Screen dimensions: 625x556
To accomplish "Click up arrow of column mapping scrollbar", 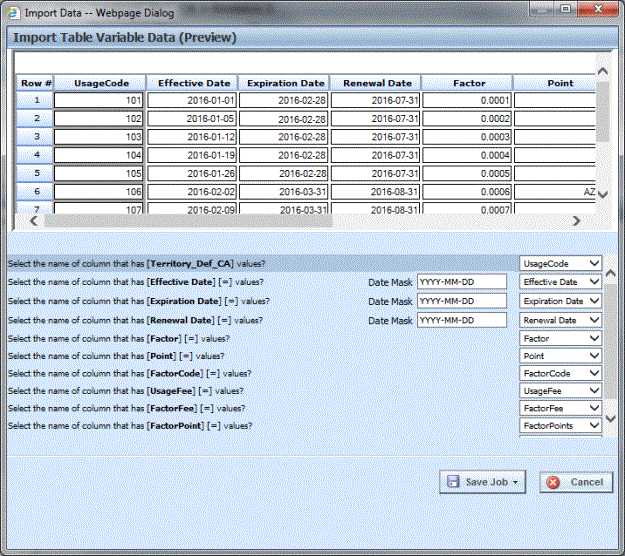I will [610, 273].
